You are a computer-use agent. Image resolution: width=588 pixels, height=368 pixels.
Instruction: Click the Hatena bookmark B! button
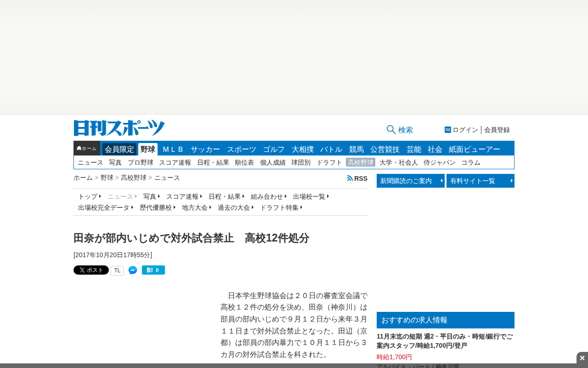(153, 270)
